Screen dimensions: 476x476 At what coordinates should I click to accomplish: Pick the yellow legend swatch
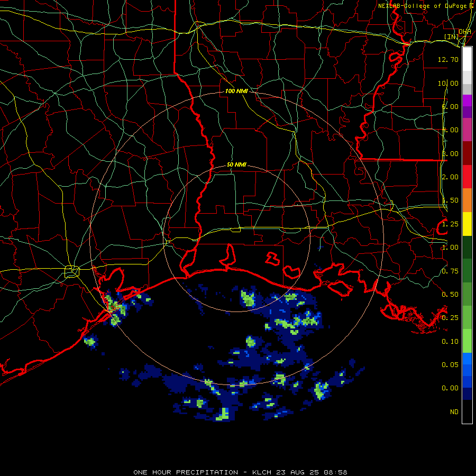point(467,224)
